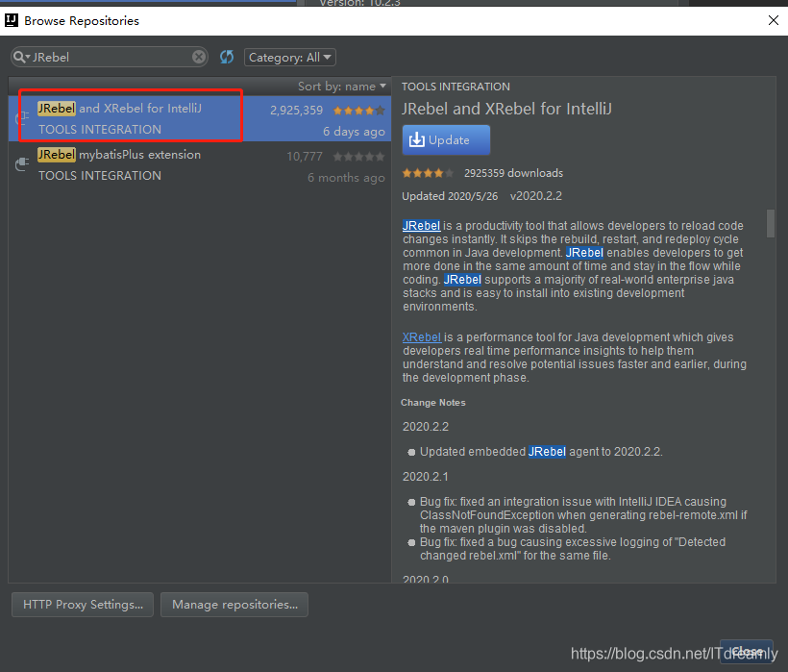Viewport: 788px width, 672px height.
Task: Click the JRebel mybatisPlus plugin icon
Action: [x=21, y=163]
